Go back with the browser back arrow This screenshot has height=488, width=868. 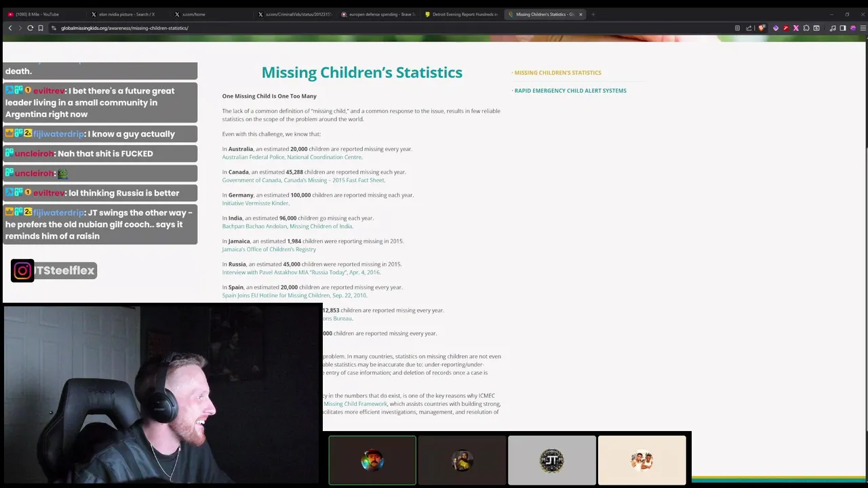10,28
